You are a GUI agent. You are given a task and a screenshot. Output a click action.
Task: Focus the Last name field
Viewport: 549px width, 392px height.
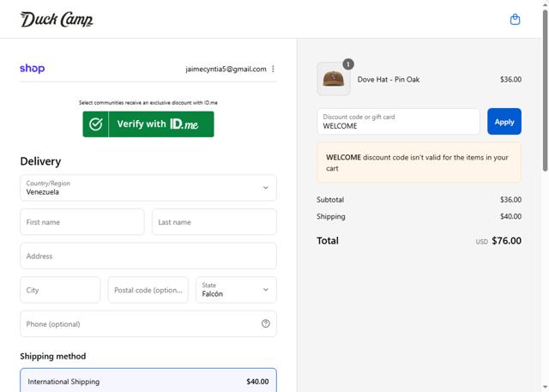tap(214, 222)
